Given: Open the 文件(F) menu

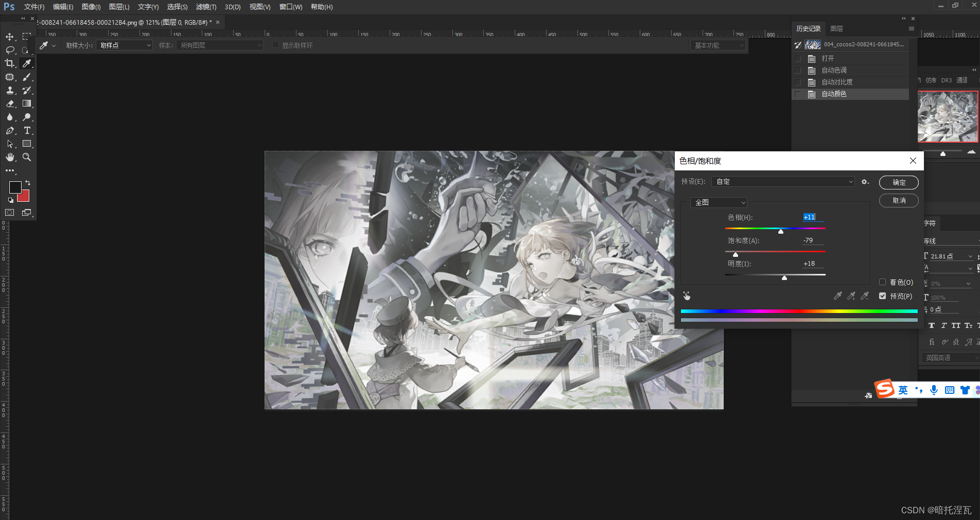Looking at the screenshot, I should pyautogui.click(x=34, y=7).
